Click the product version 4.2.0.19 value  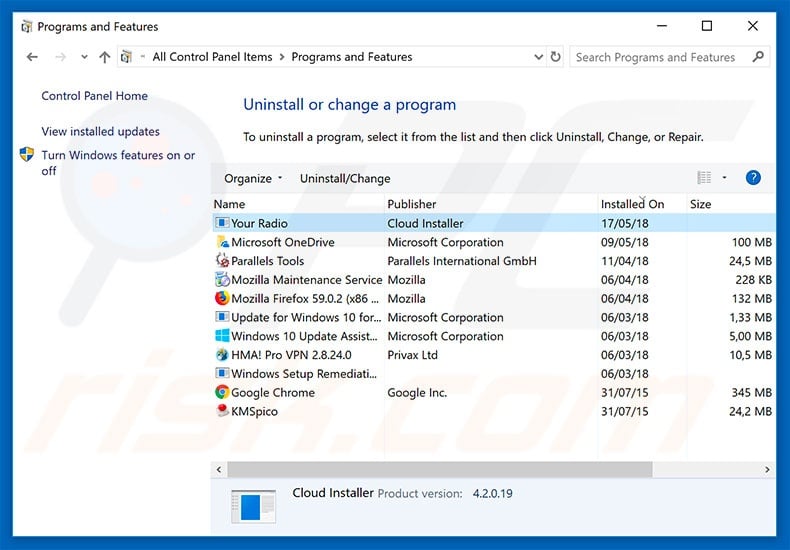[492, 494]
